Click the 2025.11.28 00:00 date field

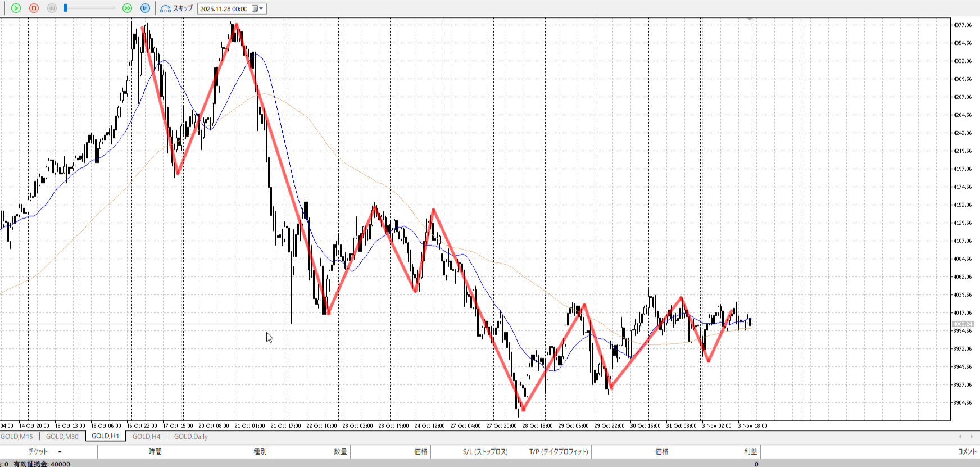pyautogui.click(x=224, y=9)
